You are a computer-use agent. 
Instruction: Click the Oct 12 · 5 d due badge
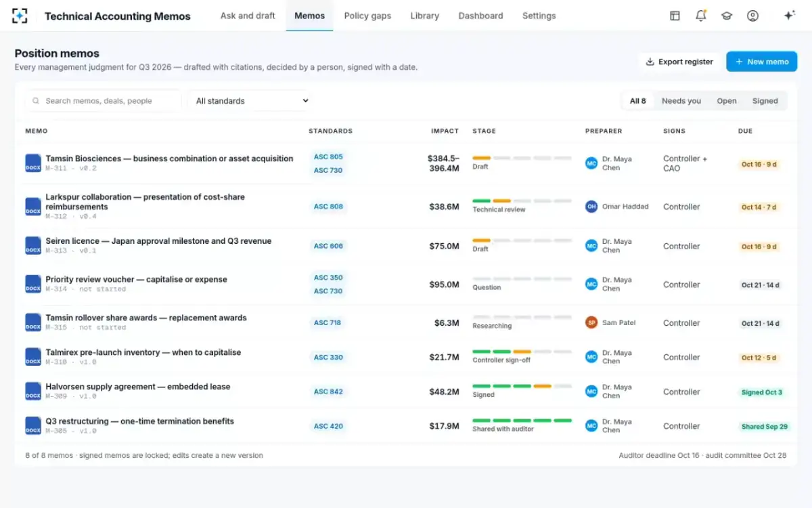coord(759,358)
